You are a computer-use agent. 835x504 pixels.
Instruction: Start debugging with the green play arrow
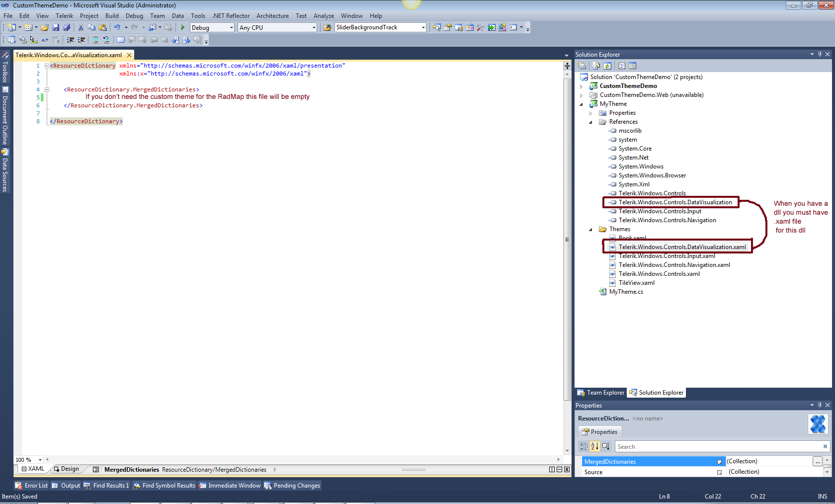(x=183, y=28)
